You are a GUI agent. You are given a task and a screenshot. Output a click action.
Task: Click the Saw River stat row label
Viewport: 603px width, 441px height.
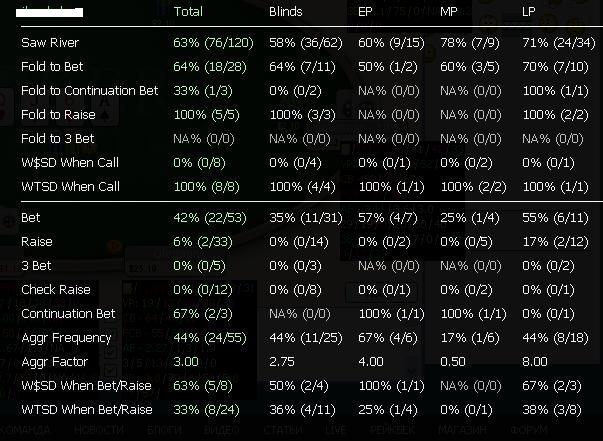tap(50, 44)
